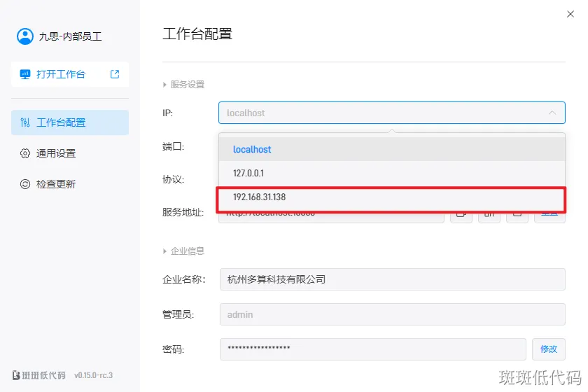
Task: Focus the 密码 password field
Action: click(372, 349)
